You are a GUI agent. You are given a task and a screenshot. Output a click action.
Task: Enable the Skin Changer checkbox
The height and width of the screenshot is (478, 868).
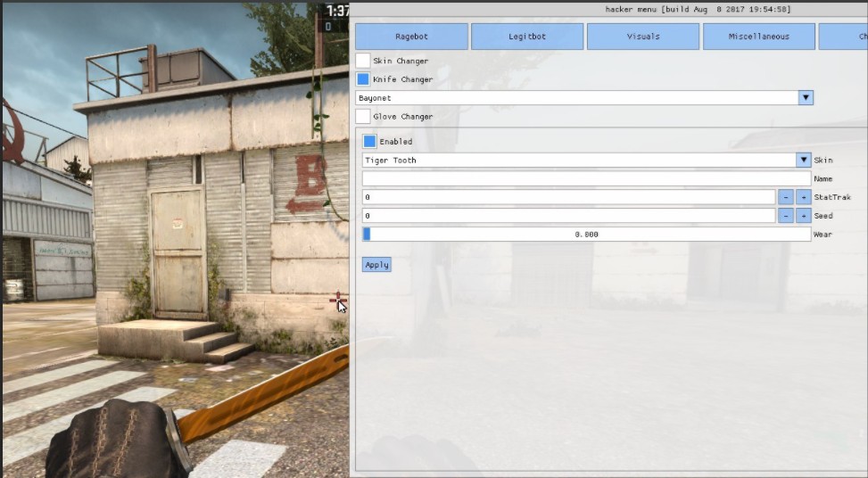tap(362, 61)
